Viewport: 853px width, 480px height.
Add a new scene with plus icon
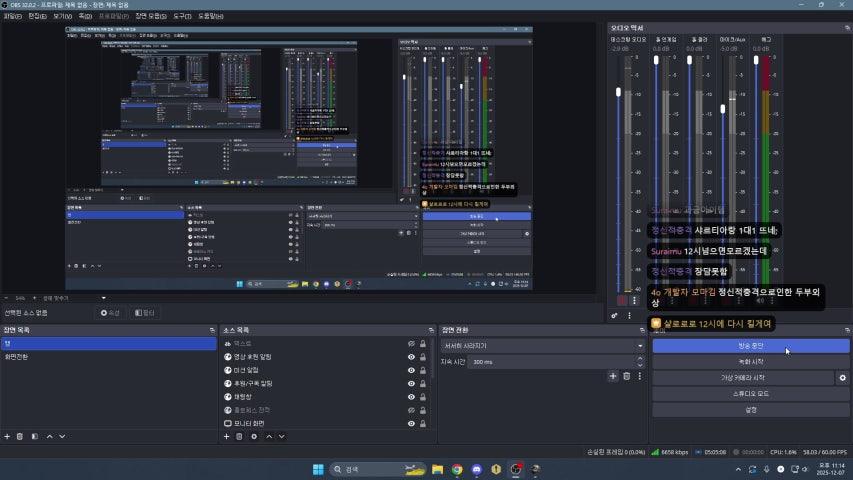coord(7,436)
